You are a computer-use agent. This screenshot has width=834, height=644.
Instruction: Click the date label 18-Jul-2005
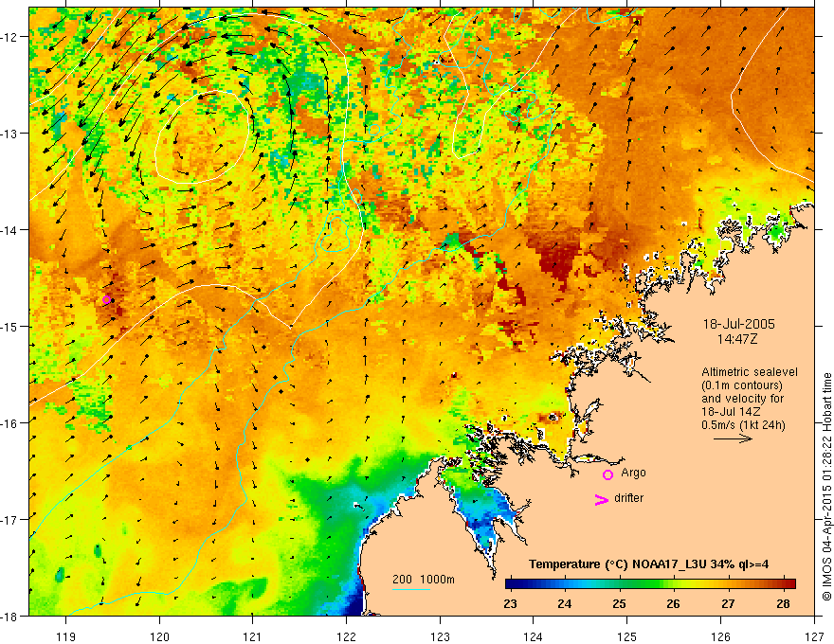(x=739, y=324)
